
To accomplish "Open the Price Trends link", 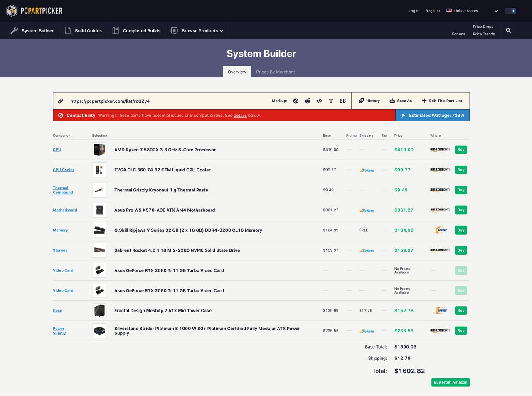I will coord(484,34).
